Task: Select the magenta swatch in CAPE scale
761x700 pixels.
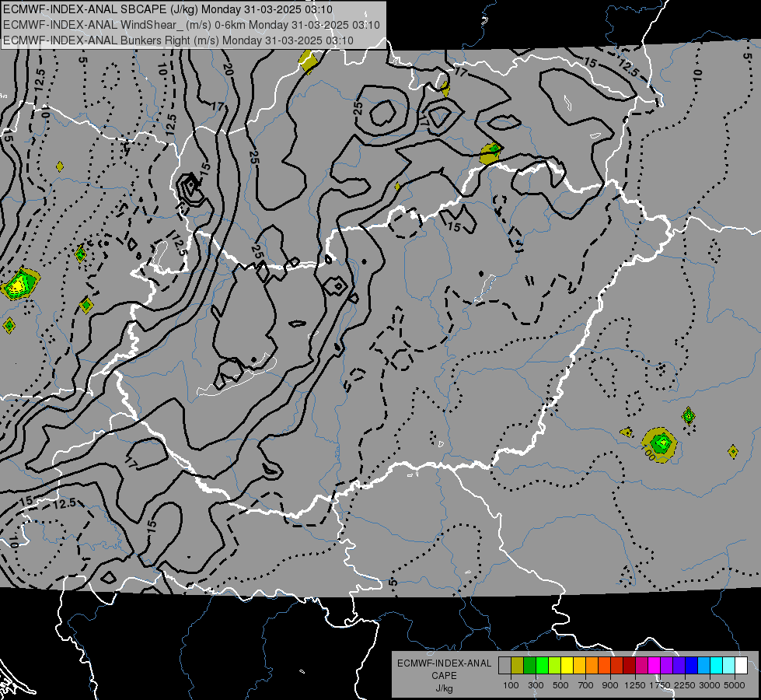Action: coord(655,665)
